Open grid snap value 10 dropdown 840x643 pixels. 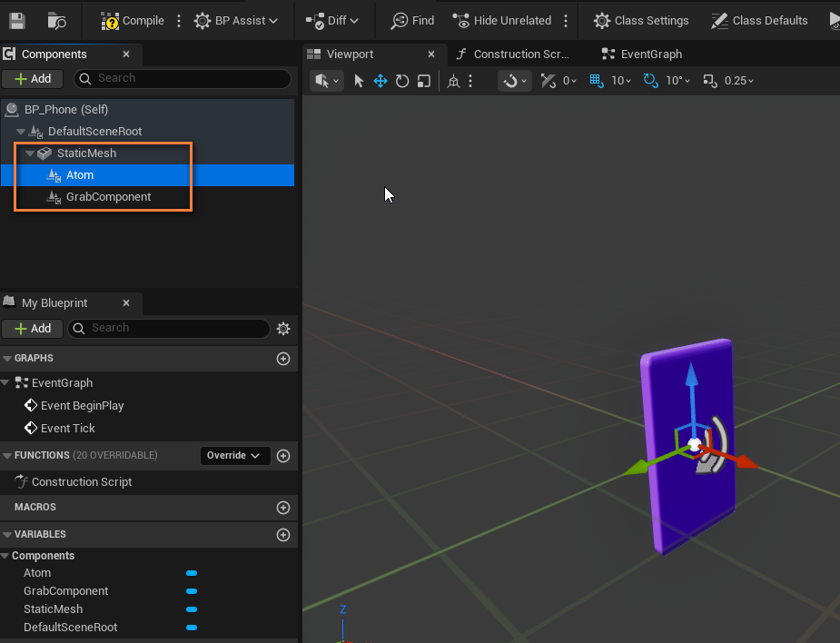[x=621, y=81]
